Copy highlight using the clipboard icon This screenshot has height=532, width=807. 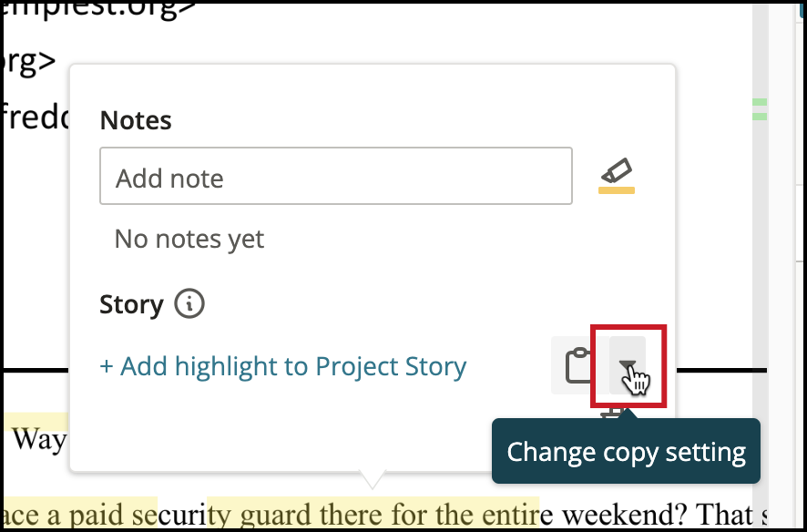(578, 366)
